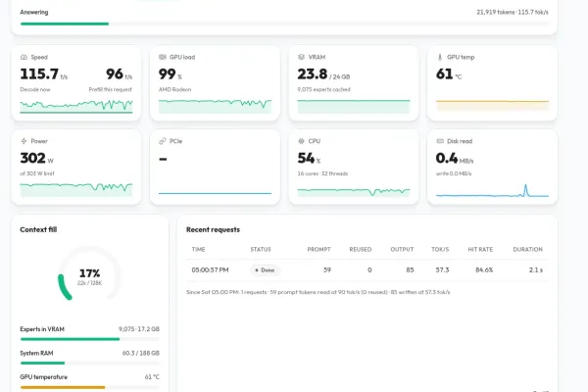Click the OUTPUT column header
Image resolution: width=588 pixels, height=392 pixels.
click(x=402, y=250)
